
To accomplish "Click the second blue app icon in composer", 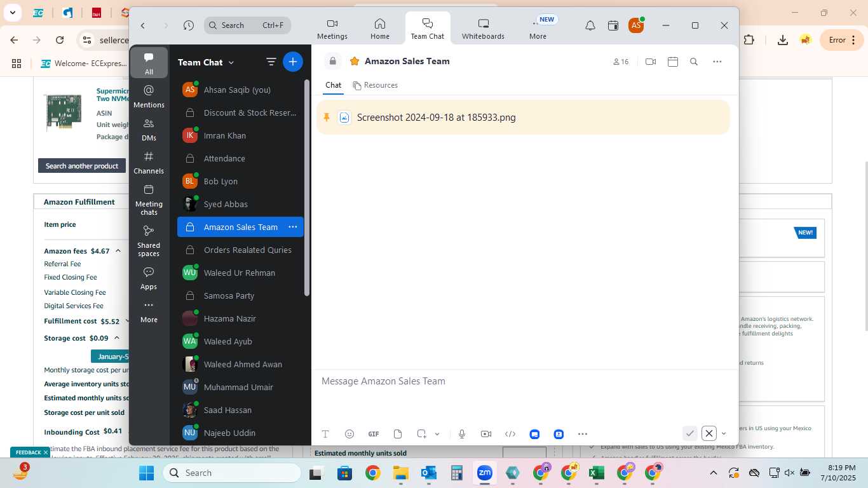I will 559,434.
